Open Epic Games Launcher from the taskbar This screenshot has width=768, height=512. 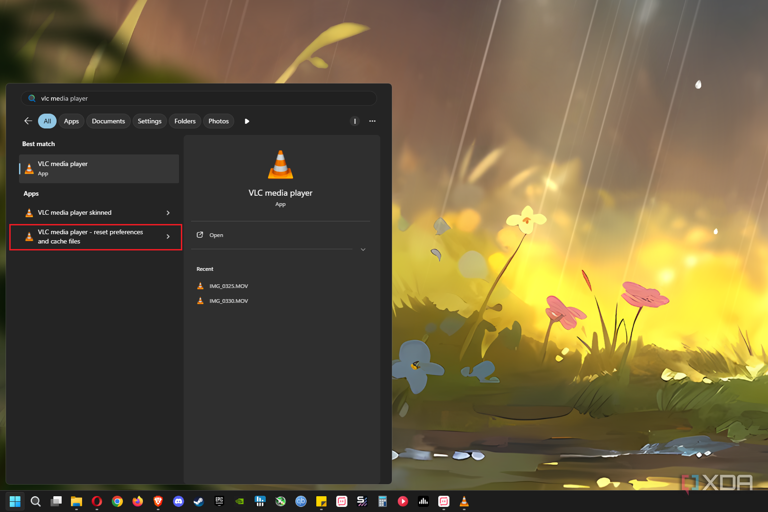click(x=219, y=501)
